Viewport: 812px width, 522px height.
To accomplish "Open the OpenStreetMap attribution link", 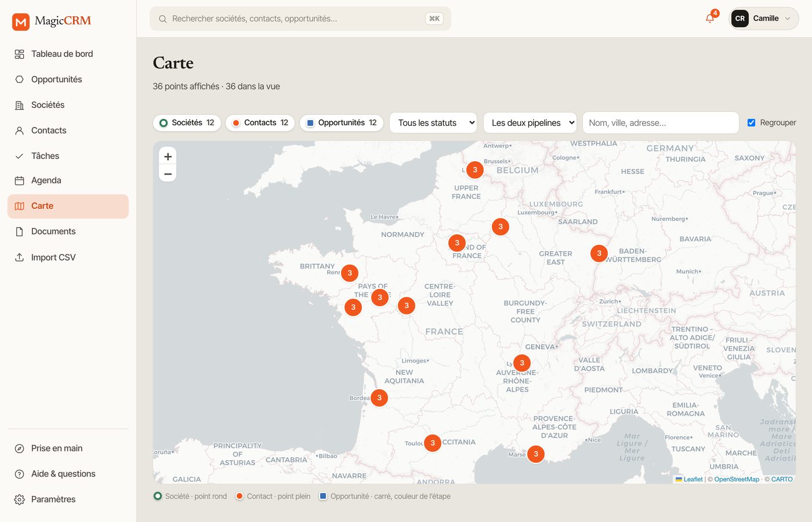I will click(x=737, y=479).
